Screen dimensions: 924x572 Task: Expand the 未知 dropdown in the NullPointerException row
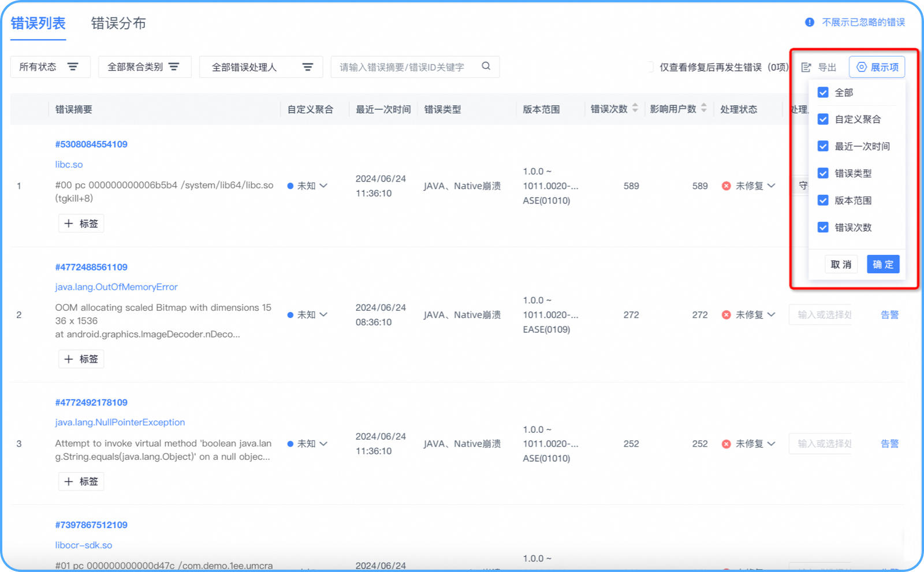pyautogui.click(x=307, y=444)
